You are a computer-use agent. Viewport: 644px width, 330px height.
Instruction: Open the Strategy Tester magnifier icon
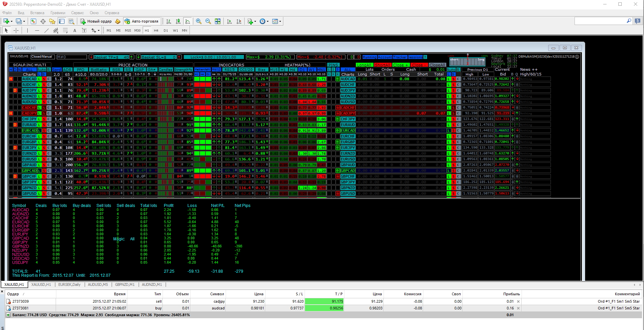point(71,21)
